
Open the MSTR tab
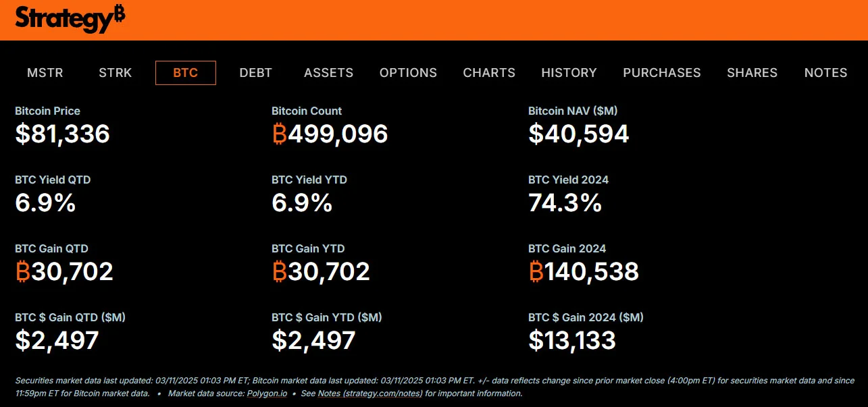tap(45, 73)
